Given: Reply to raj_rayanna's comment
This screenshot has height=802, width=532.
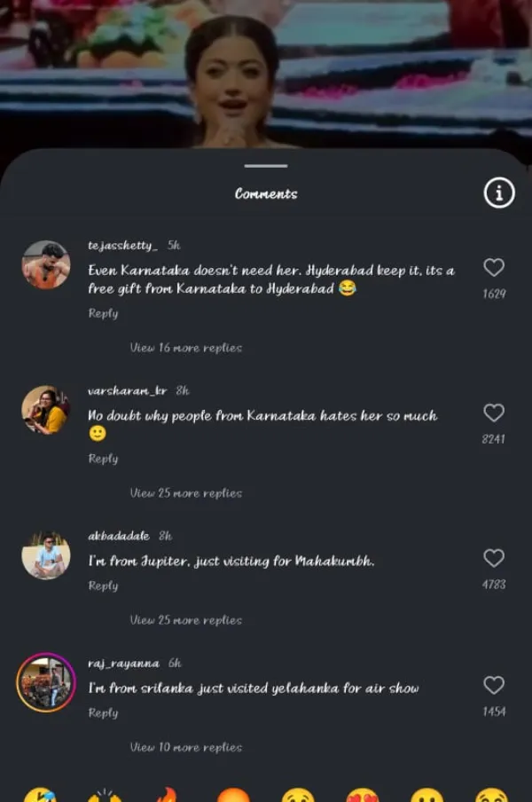Looking at the screenshot, I should [x=103, y=712].
